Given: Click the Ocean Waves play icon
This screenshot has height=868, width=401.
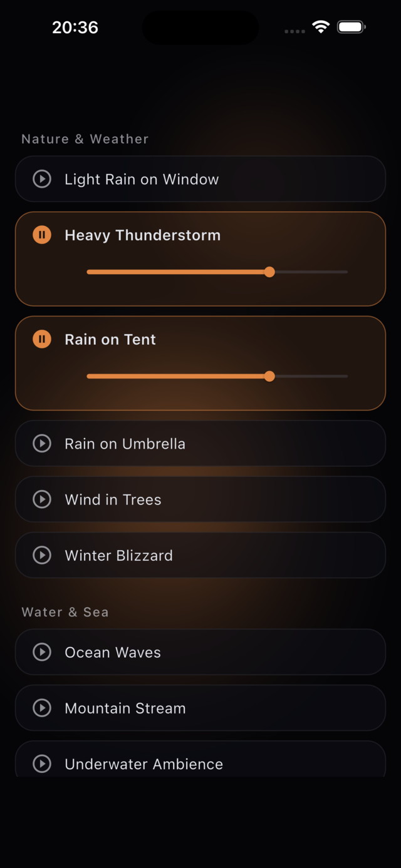Looking at the screenshot, I should point(42,652).
